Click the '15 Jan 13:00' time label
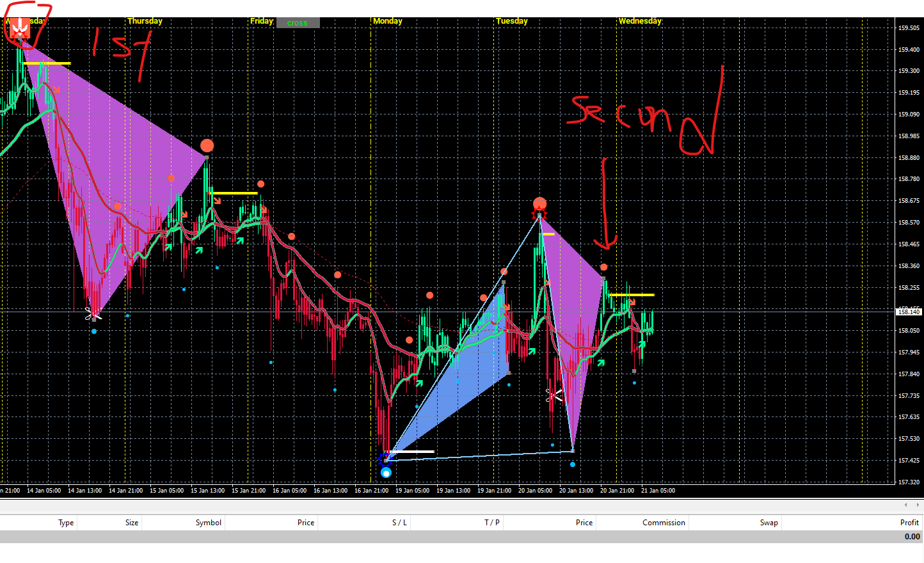 click(x=208, y=491)
